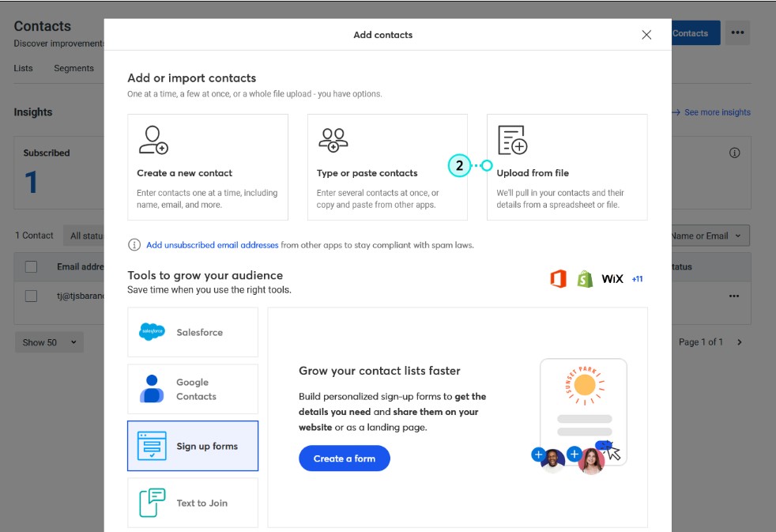The height and width of the screenshot is (532, 776).
Task: Click the Salesforce cloud logo
Action: 152,331
